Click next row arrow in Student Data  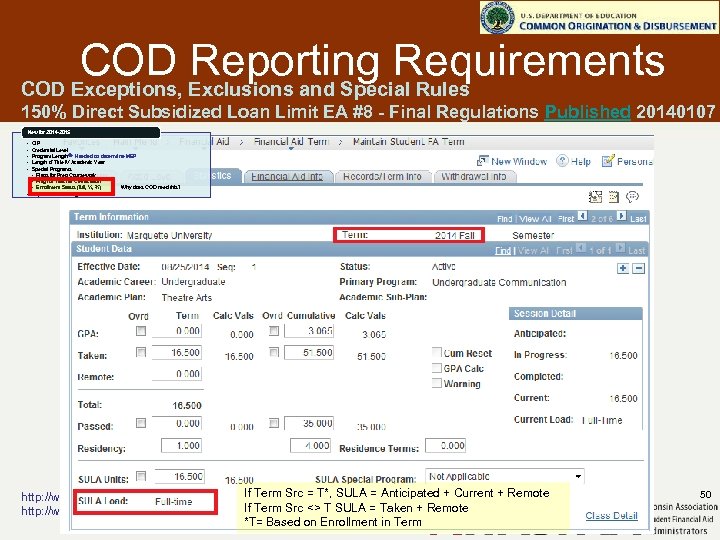tap(620, 248)
